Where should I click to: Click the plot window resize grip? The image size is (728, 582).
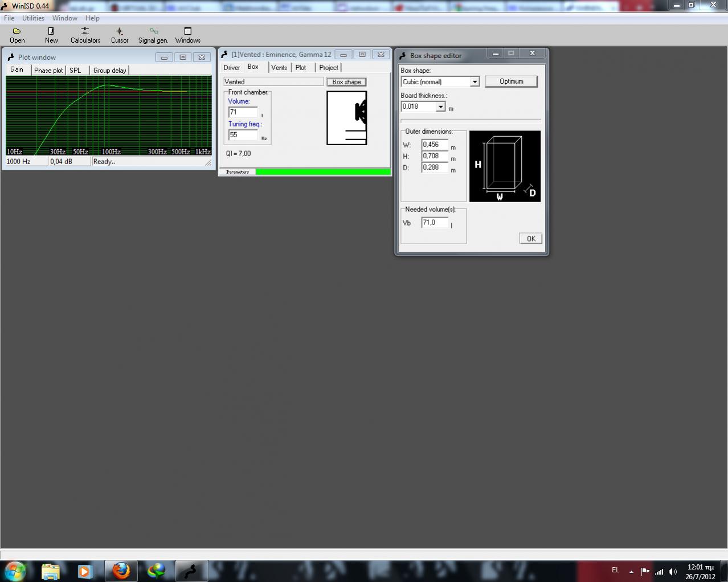[208, 162]
